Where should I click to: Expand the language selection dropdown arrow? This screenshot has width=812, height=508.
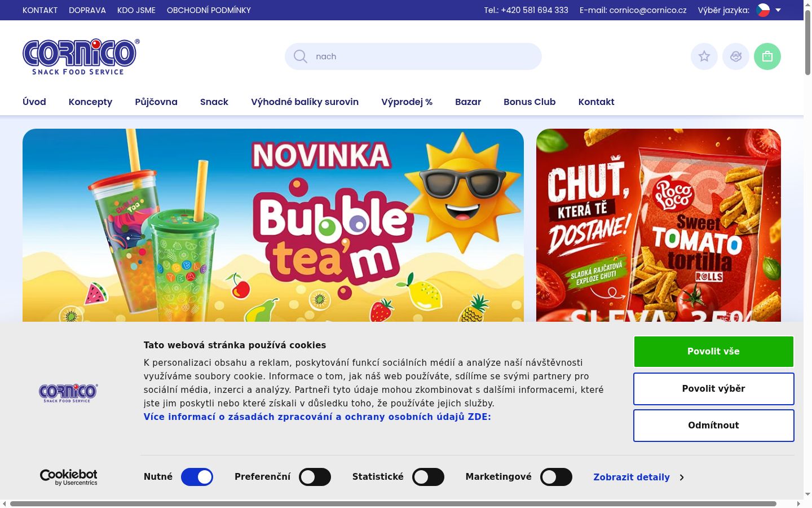pos(778,10)
